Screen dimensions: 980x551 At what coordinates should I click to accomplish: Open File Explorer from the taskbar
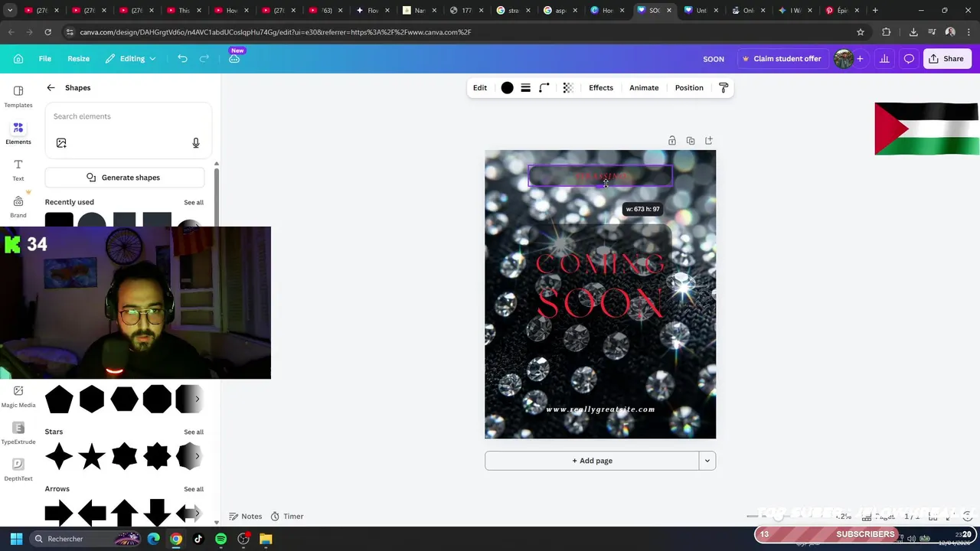266,539
